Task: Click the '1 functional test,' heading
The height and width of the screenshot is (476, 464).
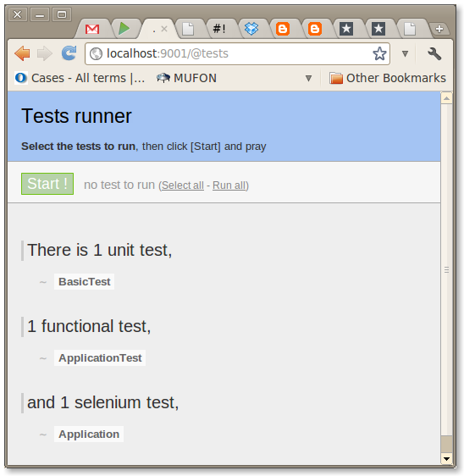Action: (x=89, y=326)
